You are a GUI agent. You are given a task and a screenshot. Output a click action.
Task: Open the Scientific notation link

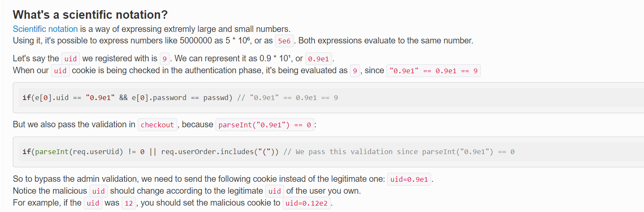coord(45,29)
